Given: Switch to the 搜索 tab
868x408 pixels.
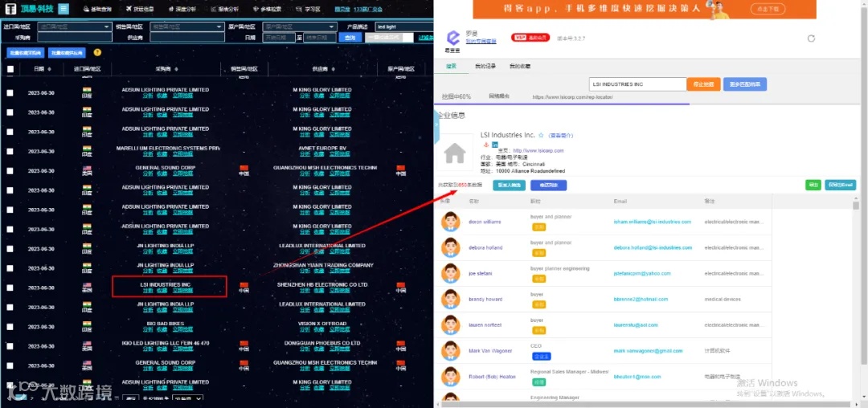Looking at the screenshot, I should [x=451, y=66].
